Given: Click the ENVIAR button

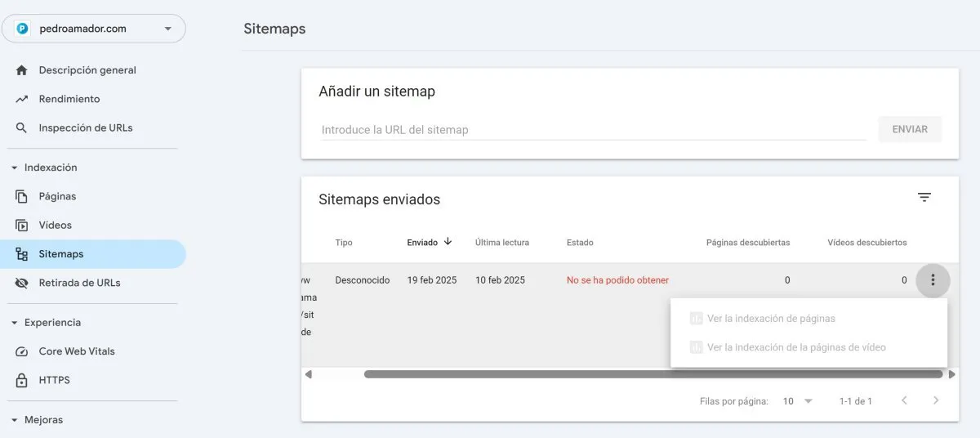Looking at the screenshot, I should coord(910,129).
